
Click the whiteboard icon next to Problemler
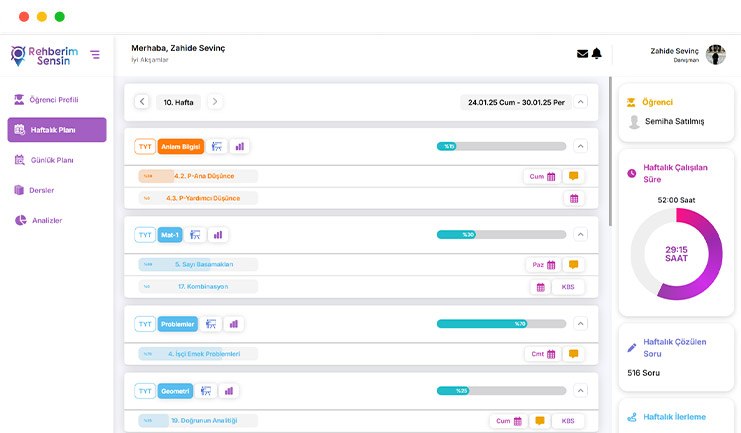click(x=210, y=324)
